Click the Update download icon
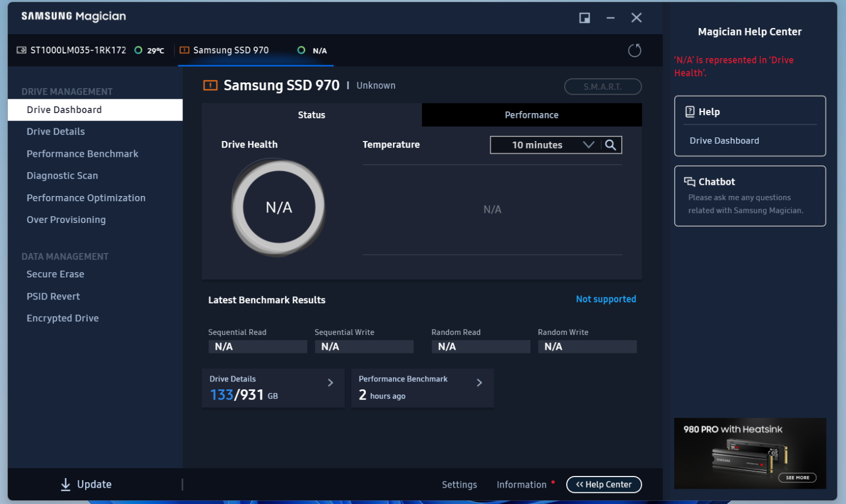The image size is (846, 504). (x=66, y=484)
